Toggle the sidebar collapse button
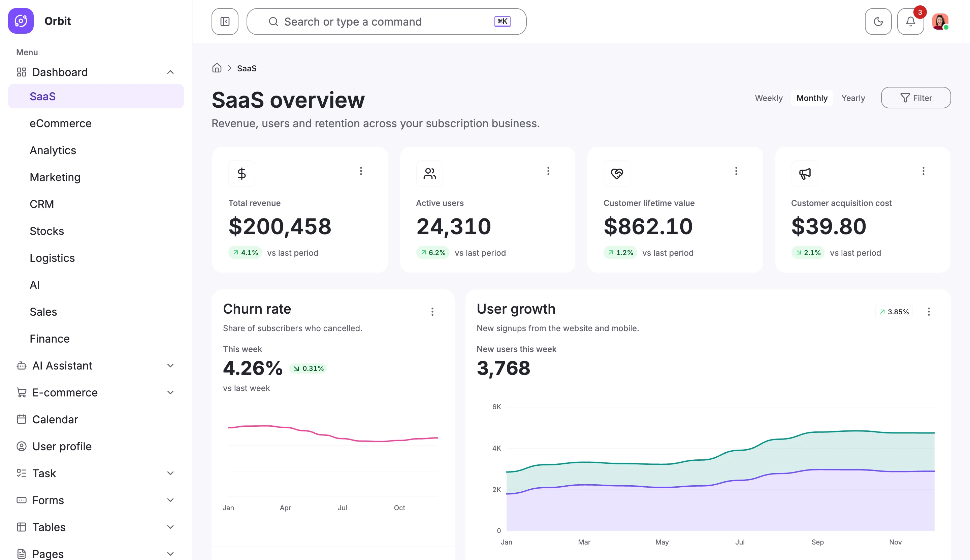This screenshot has width=970, height=560. pos(225,22)
